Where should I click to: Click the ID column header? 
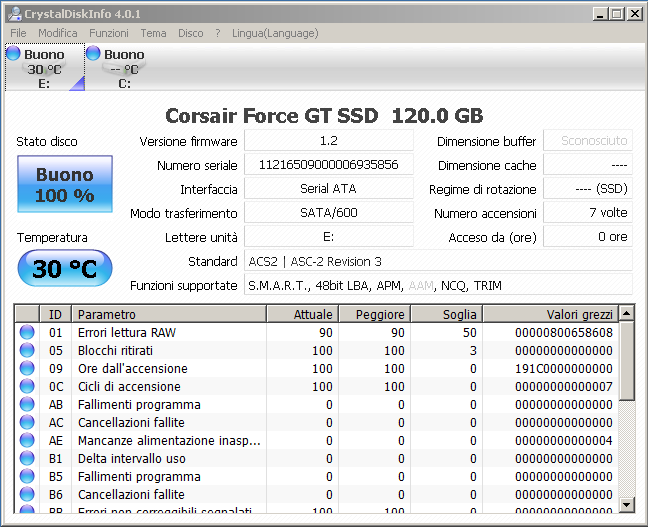pos(55,314)
